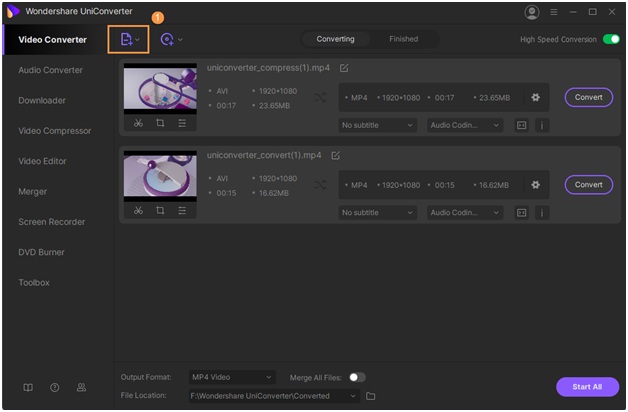Switch to the Finished tab
Screen dimensions: 628x412
click(403, 39)
